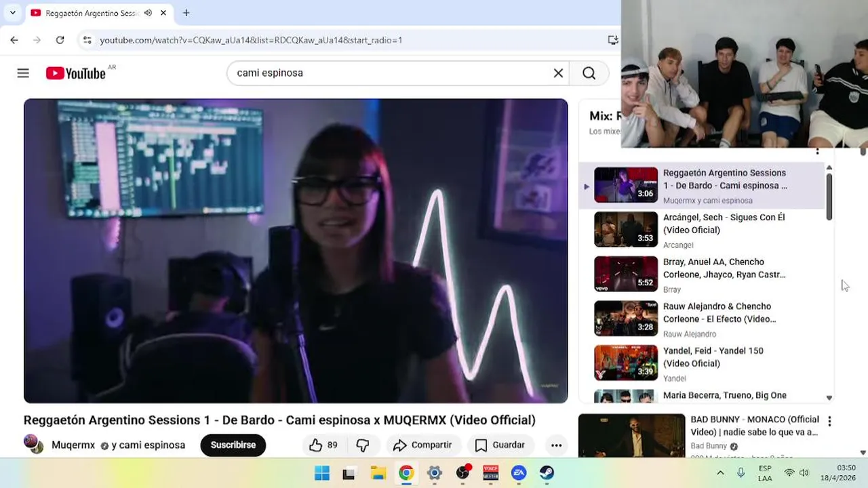Switch to Chrome on the taskbar
868x488 pixels.
point(406,473)
